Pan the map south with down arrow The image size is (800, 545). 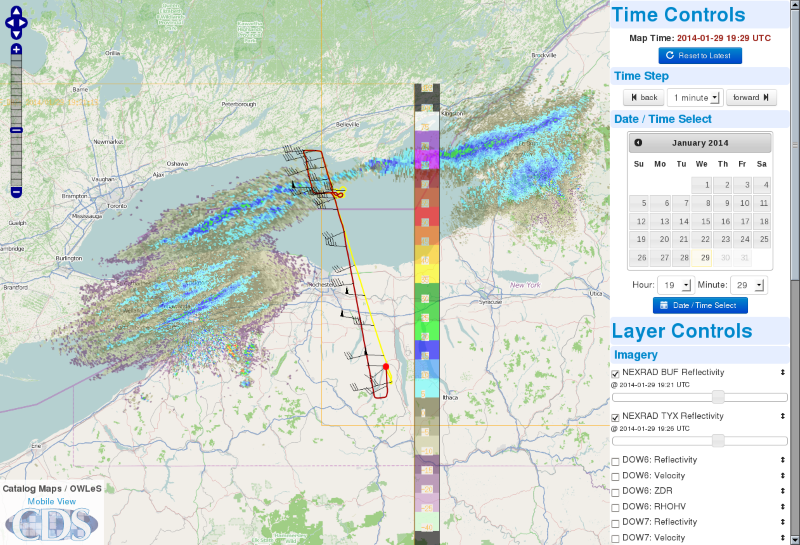click(16, 34)
